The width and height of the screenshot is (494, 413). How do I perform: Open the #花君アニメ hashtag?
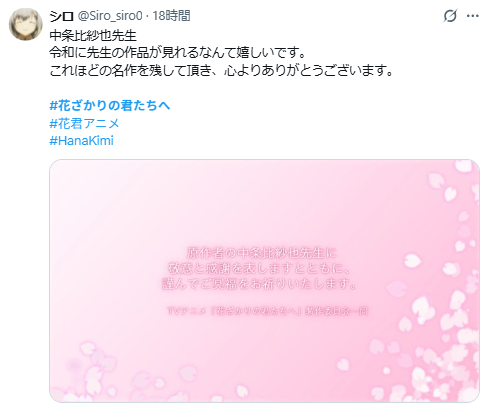pos(84,123)
